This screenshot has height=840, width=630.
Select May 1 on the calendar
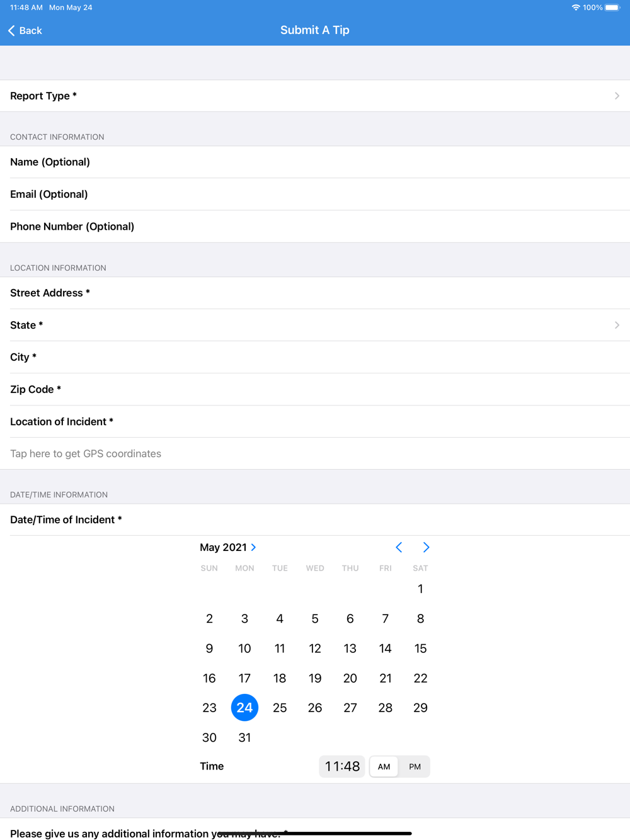click(x=420, y=589)
